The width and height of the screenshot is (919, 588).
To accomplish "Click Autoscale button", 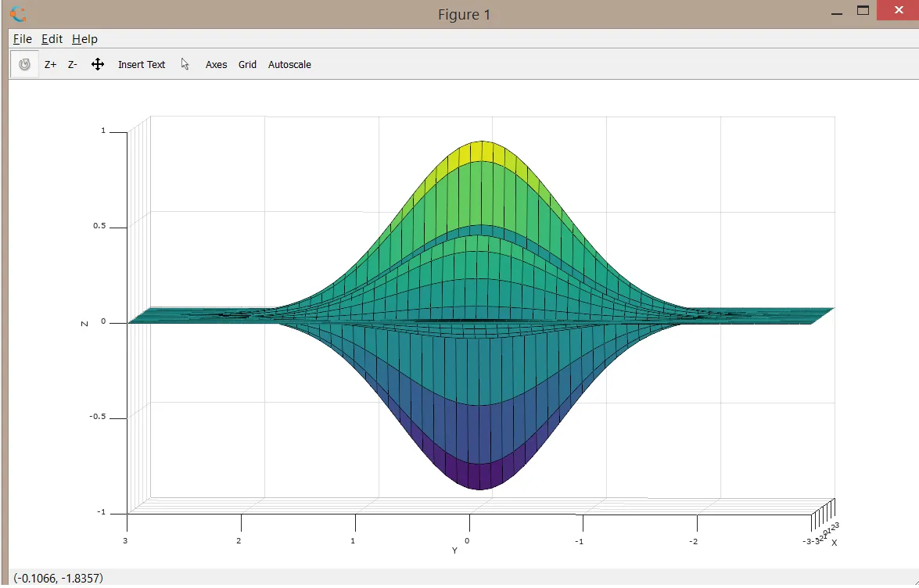I will (289, 64).
